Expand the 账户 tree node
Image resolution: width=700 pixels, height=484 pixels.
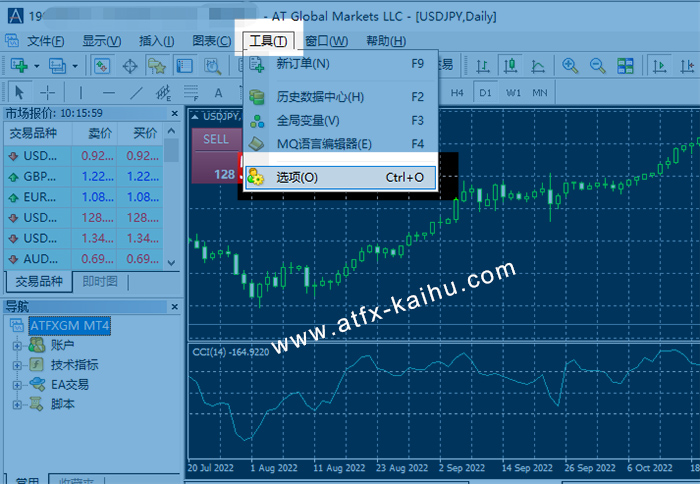pyautogui.click(x=17, y=346)
